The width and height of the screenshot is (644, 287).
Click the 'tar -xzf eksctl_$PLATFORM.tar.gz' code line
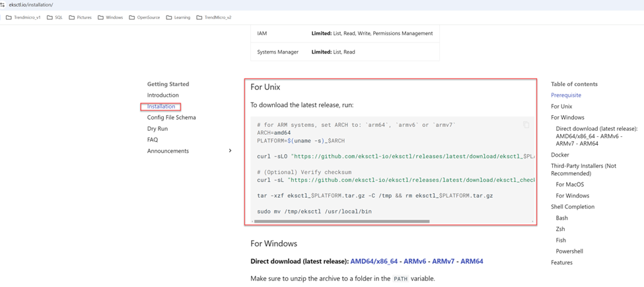375,196
